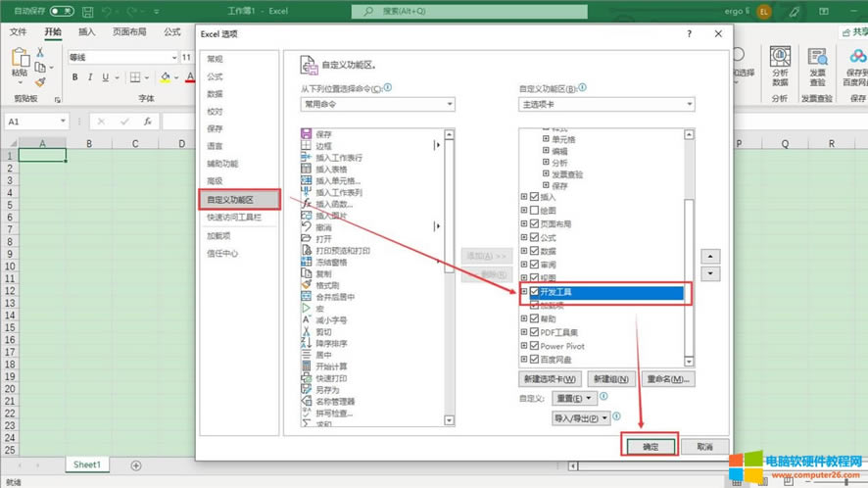Select the 边框 border command icon
The image size is (868, 488).
pyautogui.click(x=306, y=145)
